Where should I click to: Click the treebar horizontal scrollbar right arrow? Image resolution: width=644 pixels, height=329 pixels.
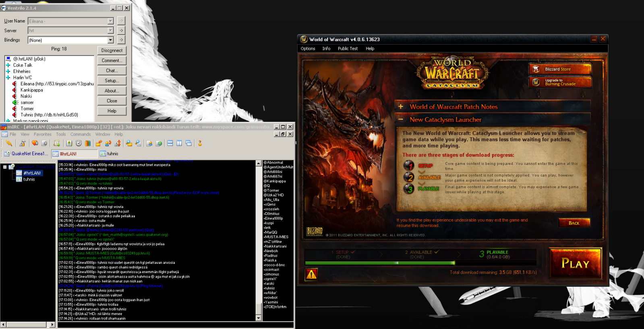tap(52, 324)
